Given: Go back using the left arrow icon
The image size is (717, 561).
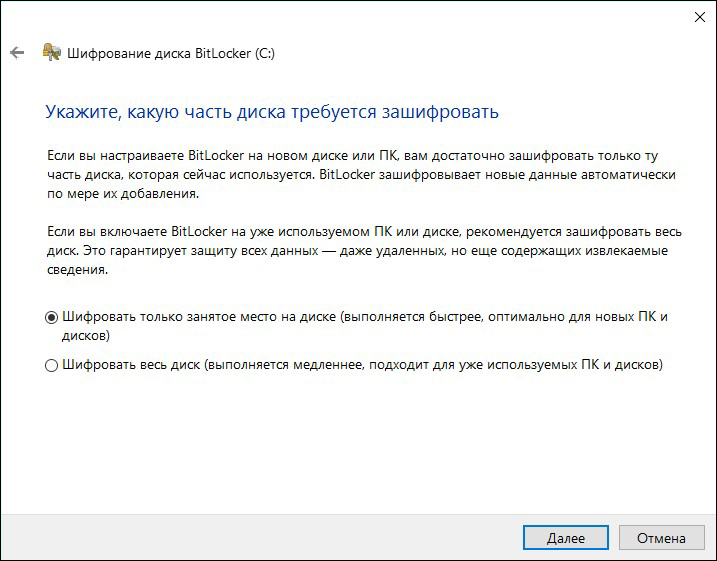Looking at the screenshot, I should (17, 53).
